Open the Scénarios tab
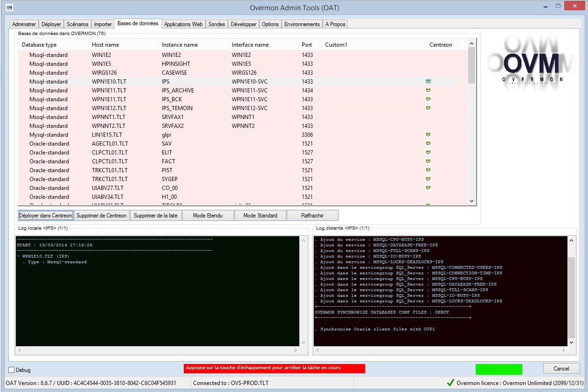The width and height of the screenshot is (588, 392). (77, 24)
